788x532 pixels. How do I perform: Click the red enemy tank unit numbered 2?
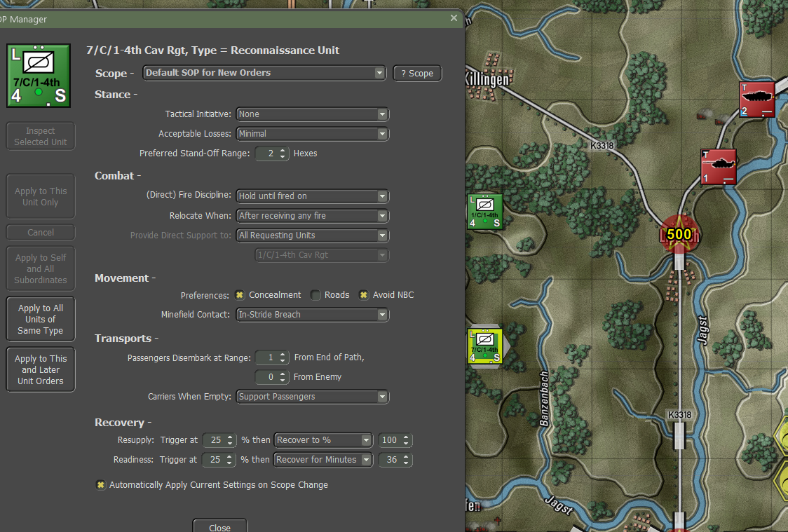[x=756, y=100]
